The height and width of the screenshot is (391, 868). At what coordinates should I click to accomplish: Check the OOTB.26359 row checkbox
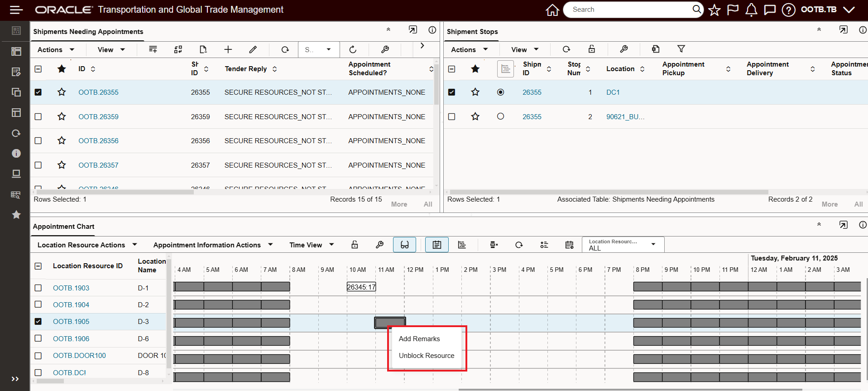point(38,116)
